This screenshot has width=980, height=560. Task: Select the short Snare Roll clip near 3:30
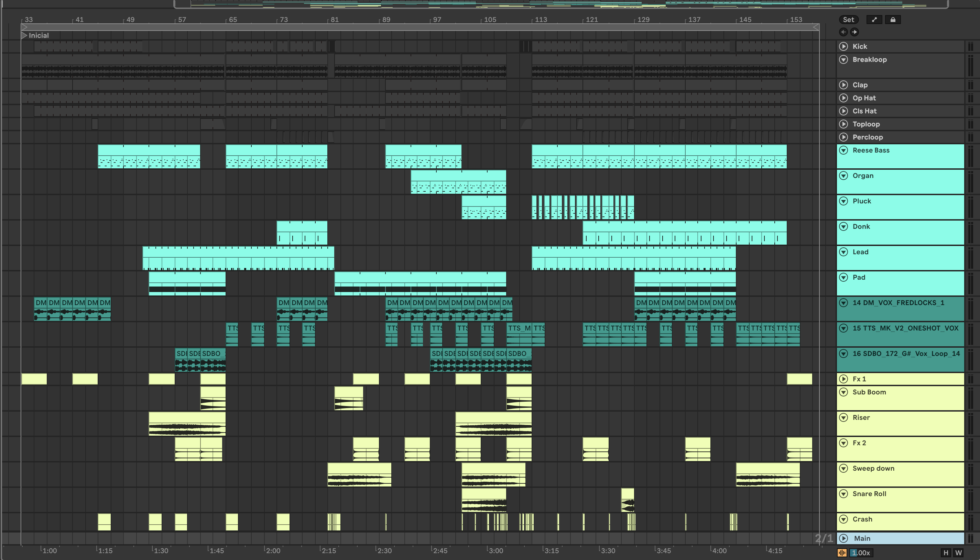coord(628,500)
